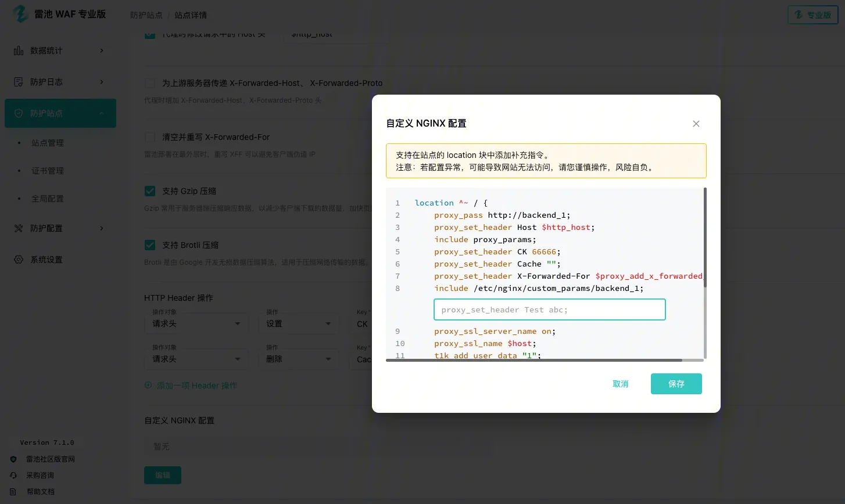Click the 数据统计 bar chart icon

pyautogui.click(x=19, y=51)
